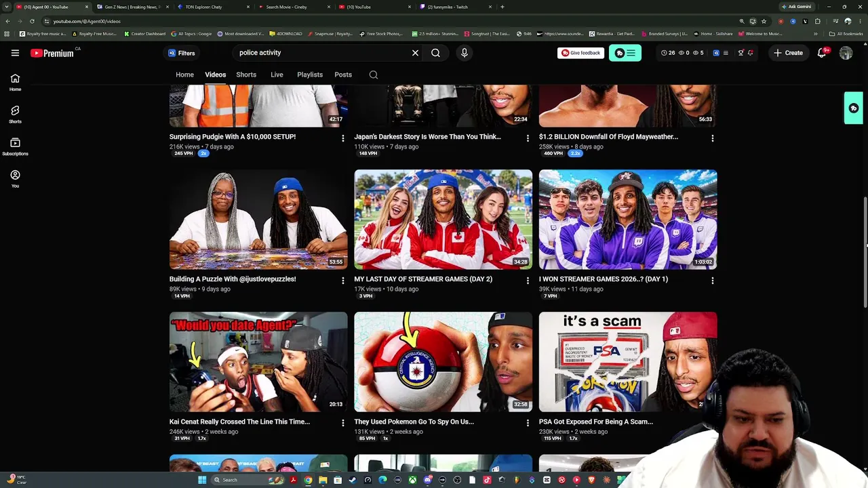Open a new browser tab
The width and height of the screenshot is (868, 488).
click(502, 7)
